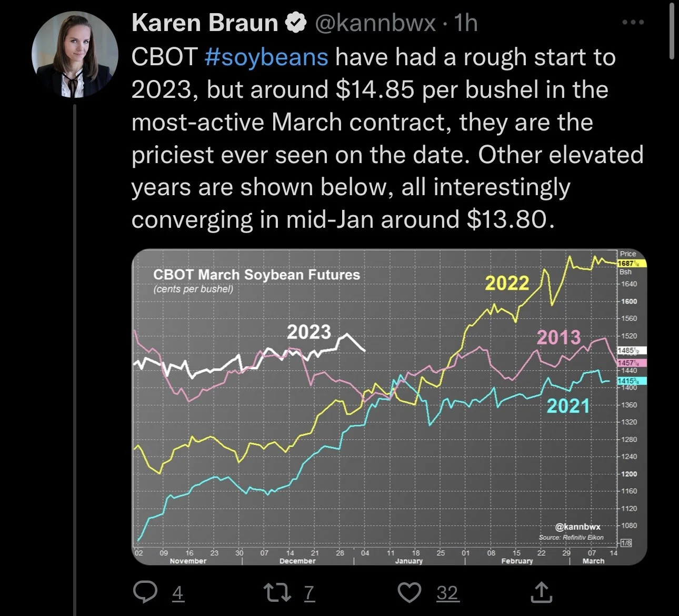
Task: Click the Karen Braun display name
Action: [x=205, y=23]
